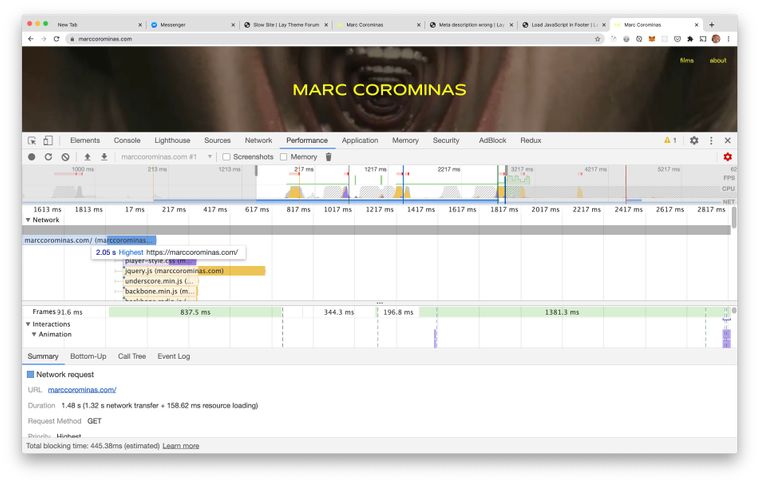Toggle the device toolbar icon
760x483 pixels.
pyautogui.click(x=48, y=141)
